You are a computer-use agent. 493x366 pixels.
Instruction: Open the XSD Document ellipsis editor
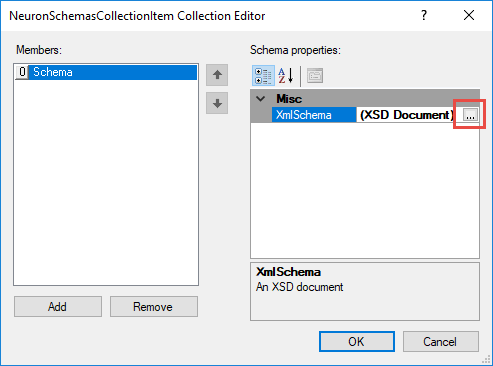(470, 115)
